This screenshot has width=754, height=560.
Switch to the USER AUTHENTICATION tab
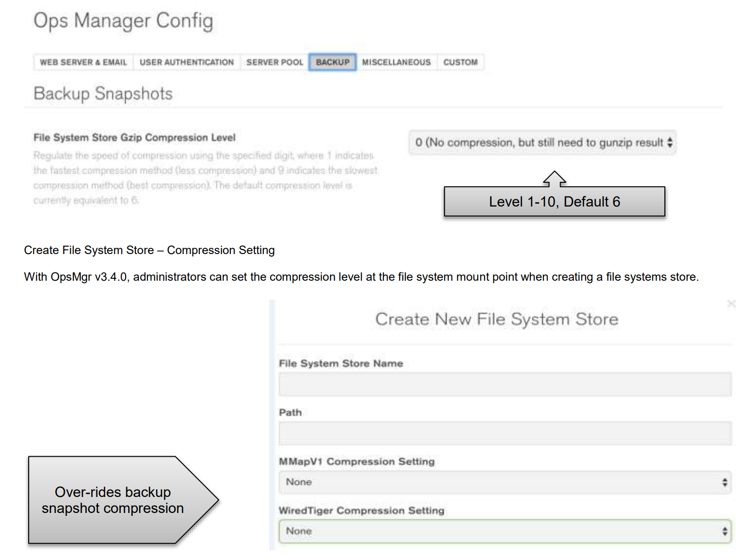point(186,62)
